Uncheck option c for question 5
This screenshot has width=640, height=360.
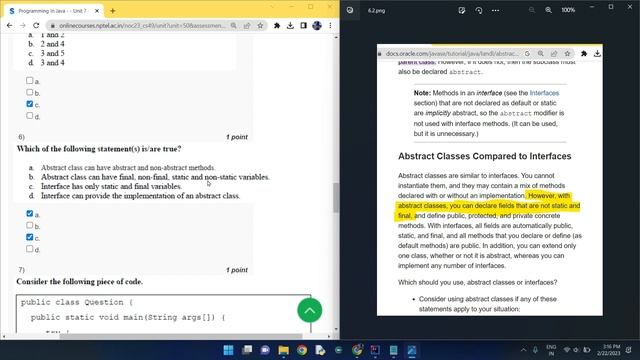[x=30, y=104]
